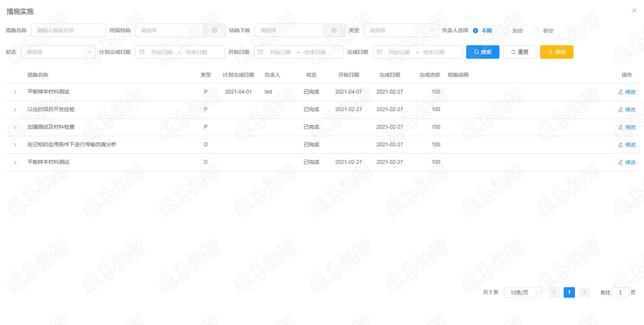Click the 搜索 button

coord(482,52)
